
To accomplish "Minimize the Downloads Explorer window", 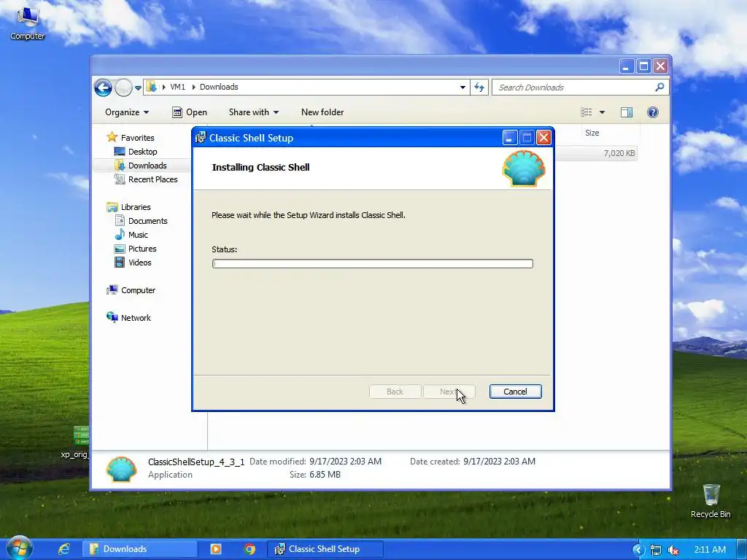I will click(626, 66).
